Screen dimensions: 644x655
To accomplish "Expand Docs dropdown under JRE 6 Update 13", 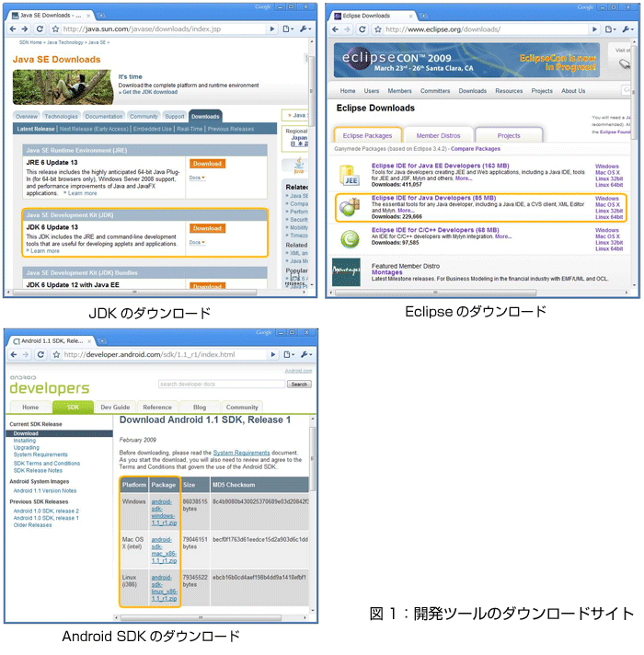I will [x=197, y=178].
